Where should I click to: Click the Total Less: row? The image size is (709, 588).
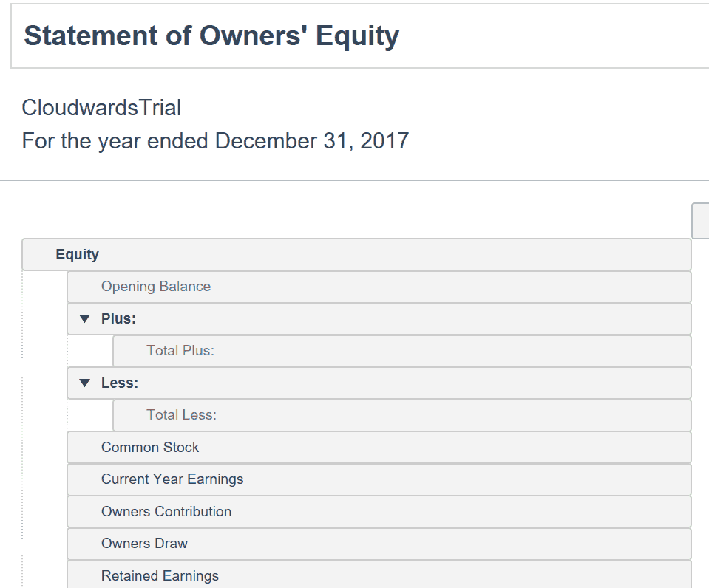pos(402,415)
